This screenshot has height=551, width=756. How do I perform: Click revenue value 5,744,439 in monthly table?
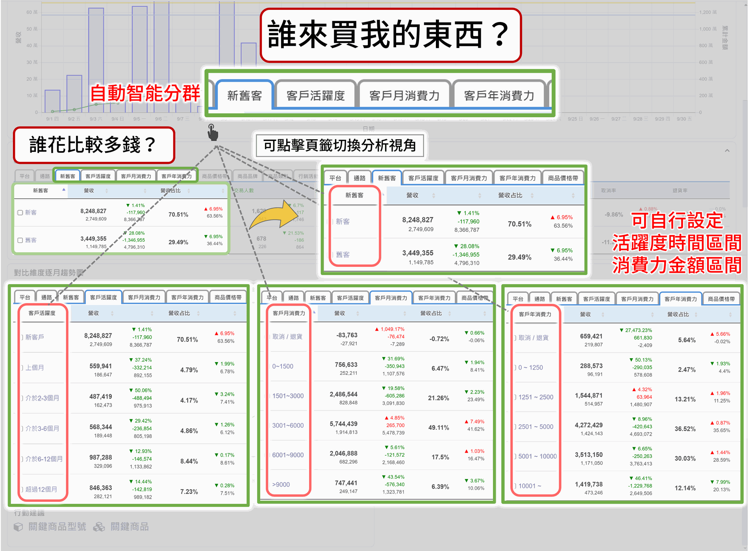(x=343, y=424)
